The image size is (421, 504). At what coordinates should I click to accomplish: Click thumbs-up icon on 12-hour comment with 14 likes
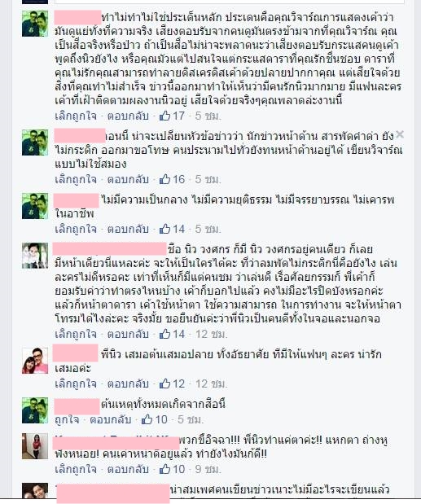point(164,334)
